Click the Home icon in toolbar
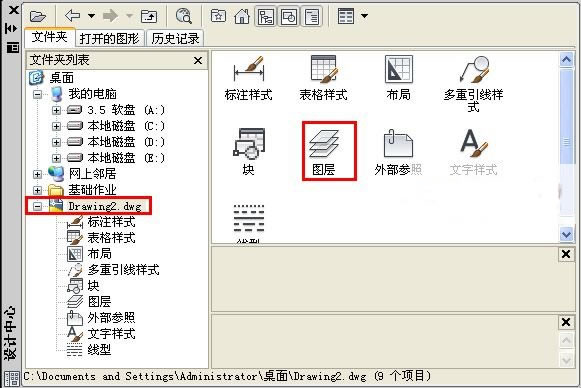 click(242, 16)
